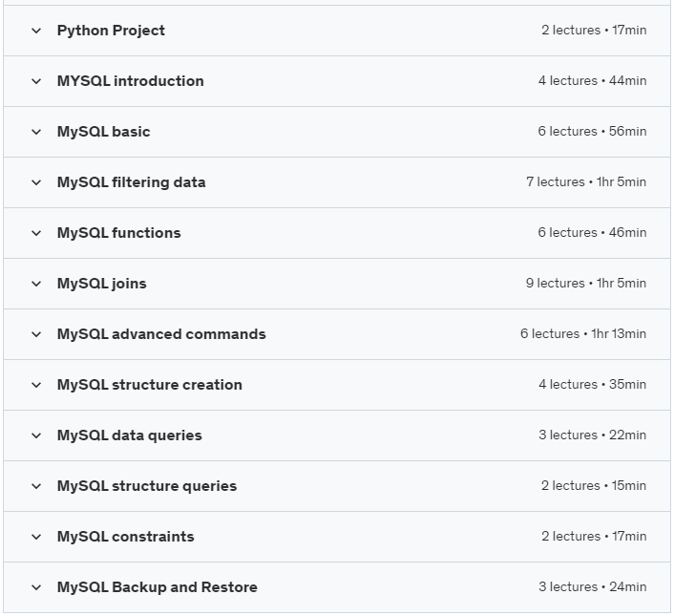Expand the MySQL structure creation chevron
Screen dimensions: 674x616
click(x=36, y=385)
